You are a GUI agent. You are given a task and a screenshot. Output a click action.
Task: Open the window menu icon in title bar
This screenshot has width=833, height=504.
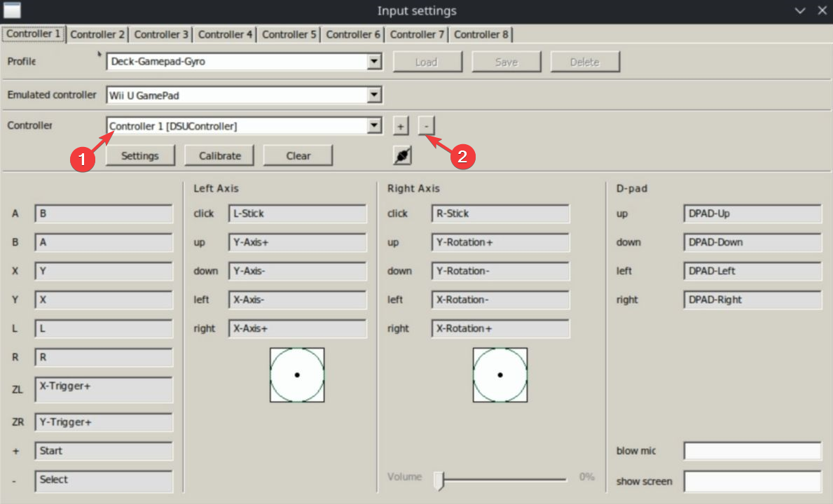pos(12,10)
